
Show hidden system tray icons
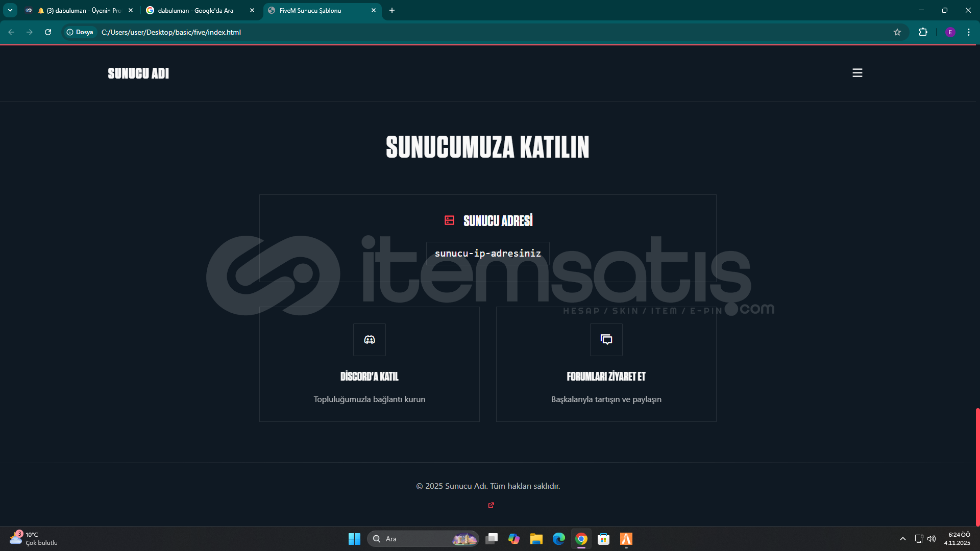(x=902, y=539)
